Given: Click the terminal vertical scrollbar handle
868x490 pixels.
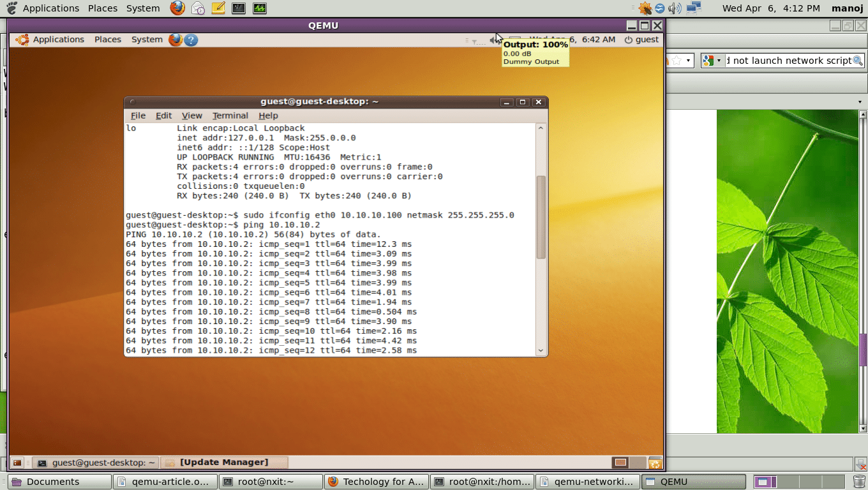Looking at the screenshot, I should [541, 217].
